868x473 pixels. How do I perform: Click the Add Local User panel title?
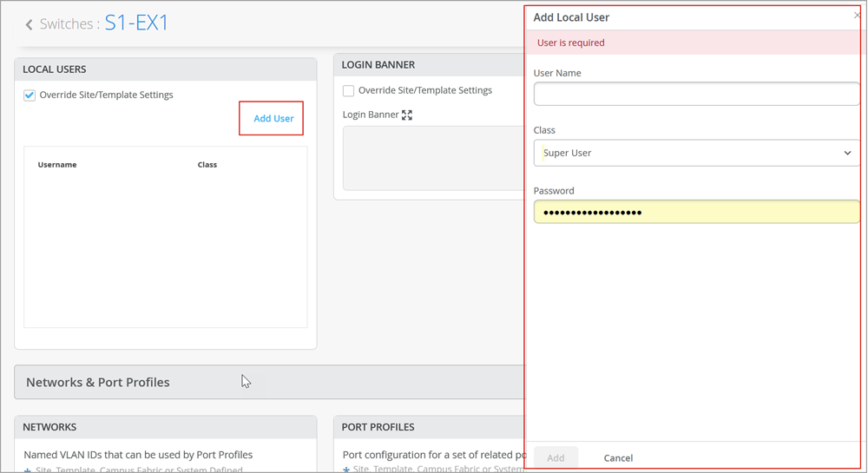tap(571, 17)
